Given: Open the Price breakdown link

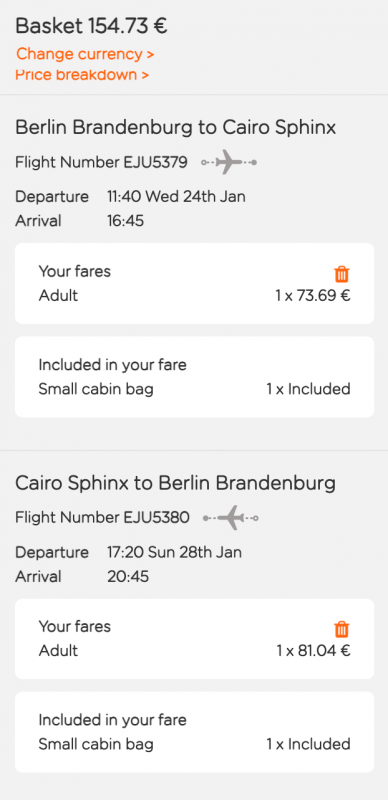Looking at the screenshot, I should [x=82, y=74].
